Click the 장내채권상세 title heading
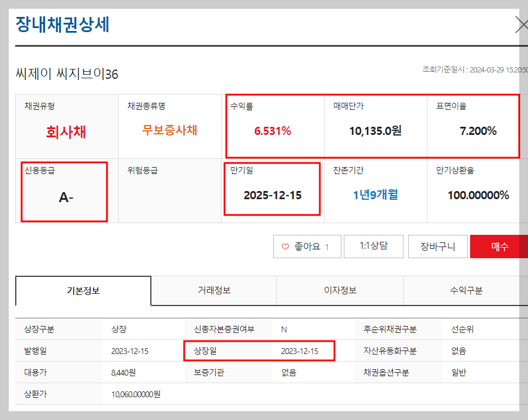The image size is (528, 420). (63, 25)
